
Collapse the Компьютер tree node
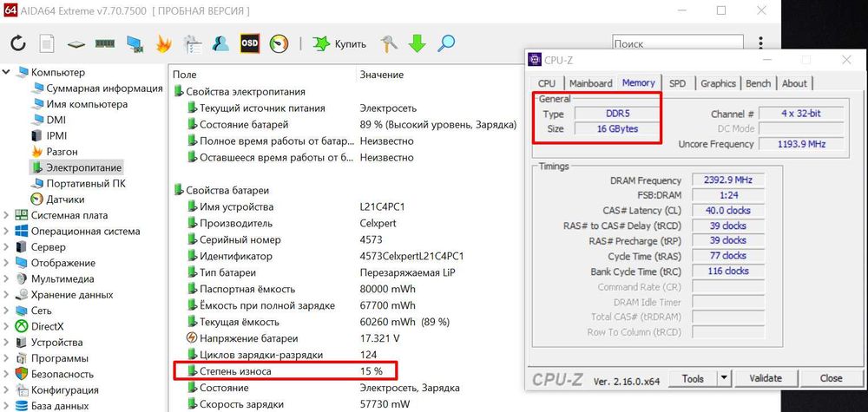[x=7, y=72]
